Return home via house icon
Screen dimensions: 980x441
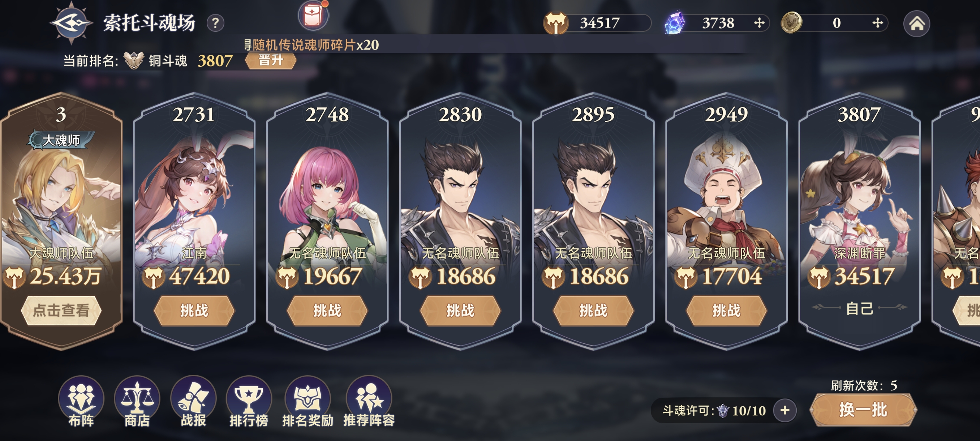pos(916,23)
